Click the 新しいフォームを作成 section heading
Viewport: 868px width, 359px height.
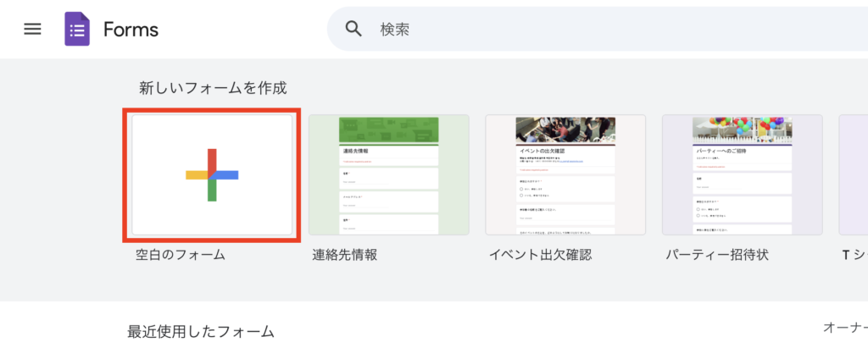(213, 87)
